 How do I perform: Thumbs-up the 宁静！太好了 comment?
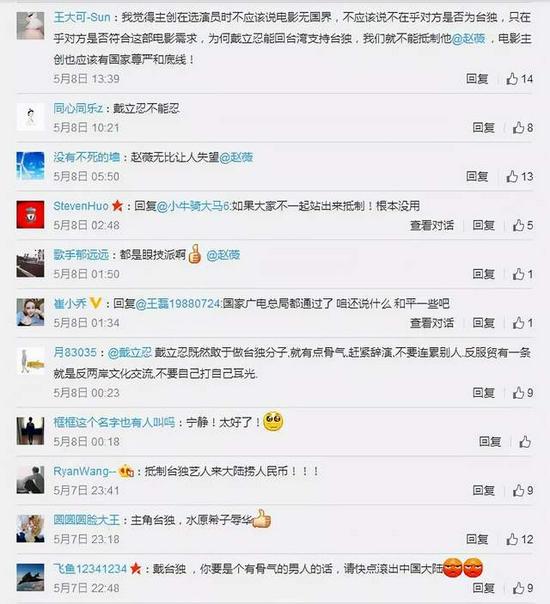[525, 441]
